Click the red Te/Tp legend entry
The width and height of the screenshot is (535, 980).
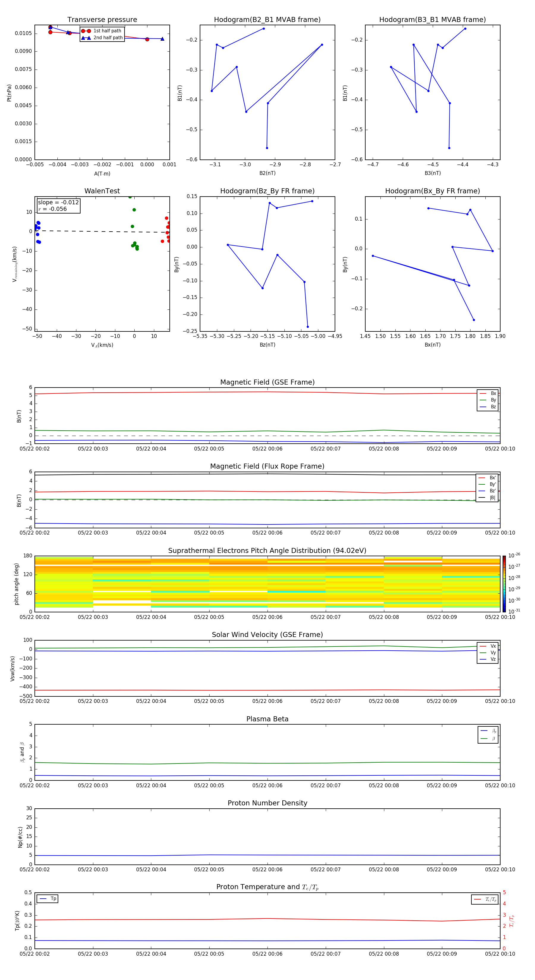coord(485,899)
